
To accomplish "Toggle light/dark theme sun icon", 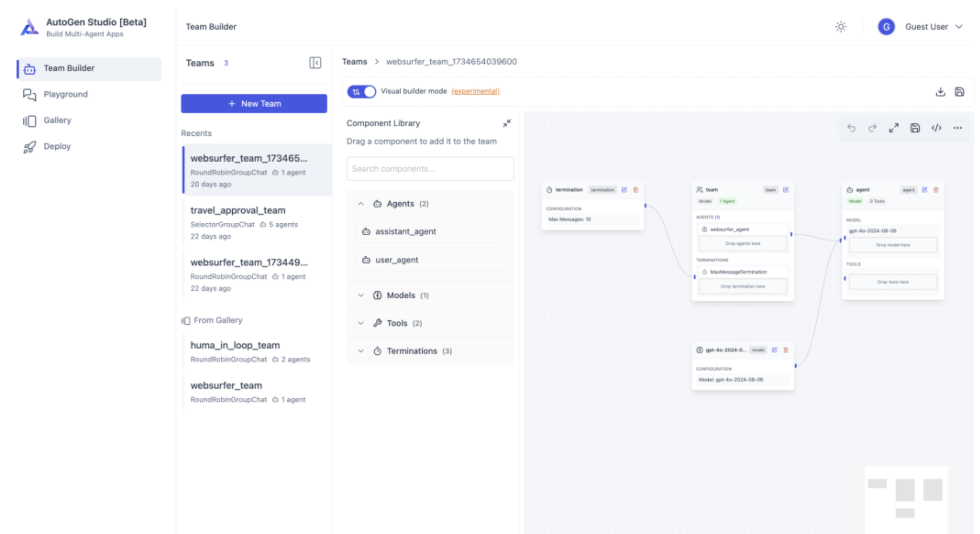I will click(x=841, y=27).
